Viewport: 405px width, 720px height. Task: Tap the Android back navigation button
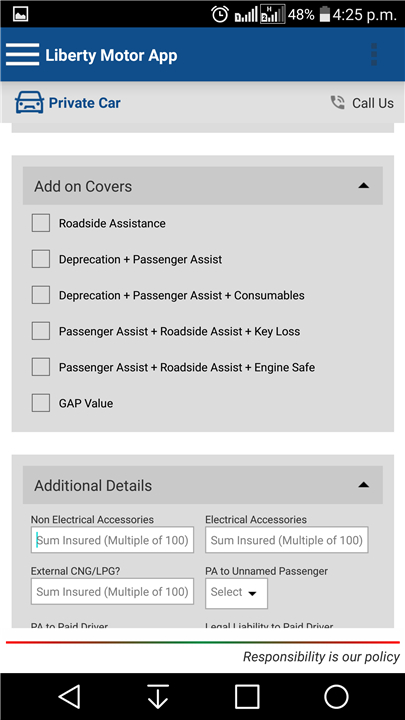click(x=70, y=697)
